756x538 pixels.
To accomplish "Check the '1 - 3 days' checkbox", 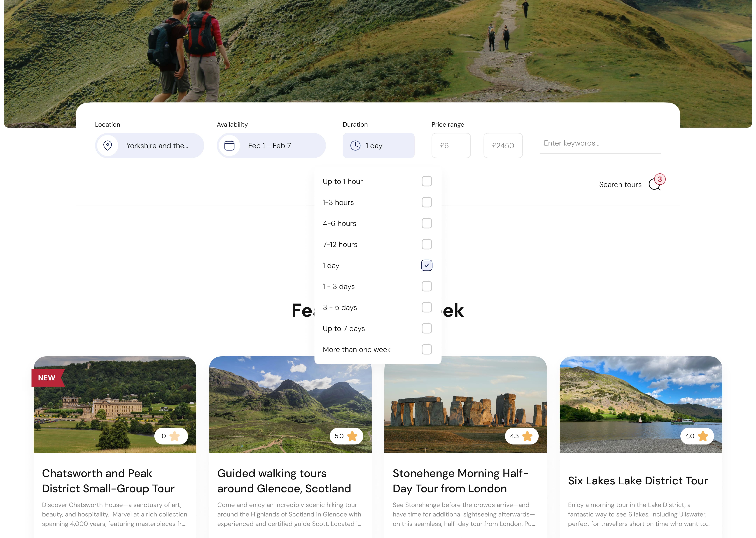I will (427, 287).
